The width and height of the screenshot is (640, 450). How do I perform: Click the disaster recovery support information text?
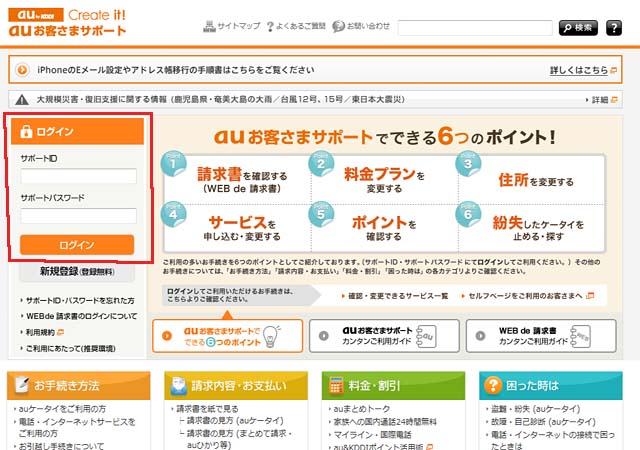point(220,99)
